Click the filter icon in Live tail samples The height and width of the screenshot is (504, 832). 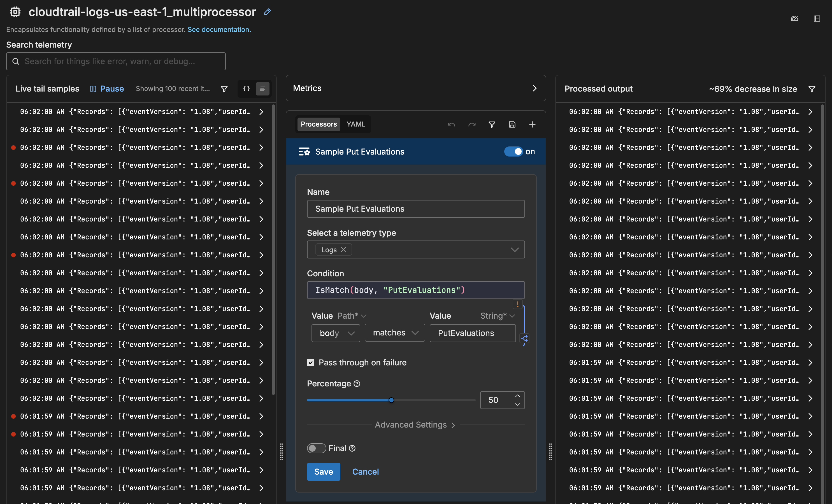pos(224,89)
